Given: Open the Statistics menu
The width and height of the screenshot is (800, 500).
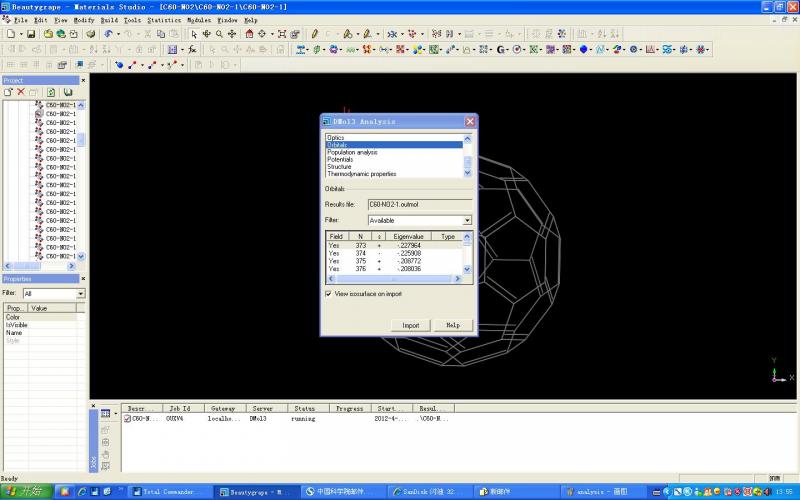Looking at the screenshot, I should [164, 20].
